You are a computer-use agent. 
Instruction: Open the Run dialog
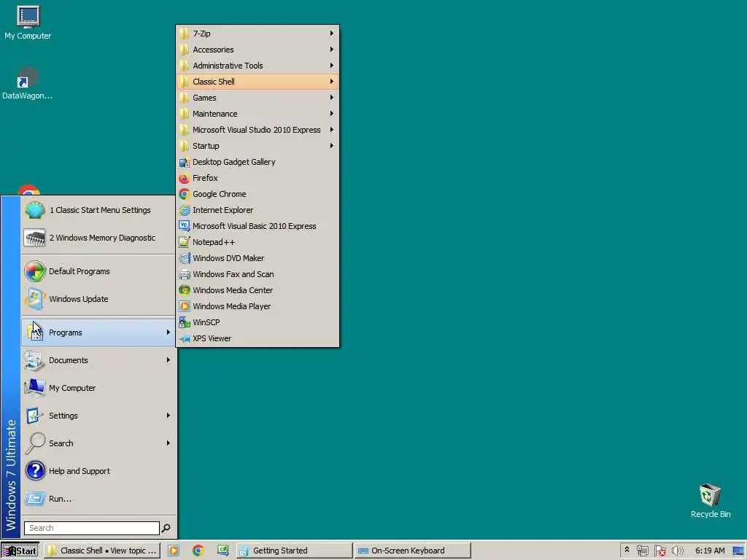pos(98,499)
